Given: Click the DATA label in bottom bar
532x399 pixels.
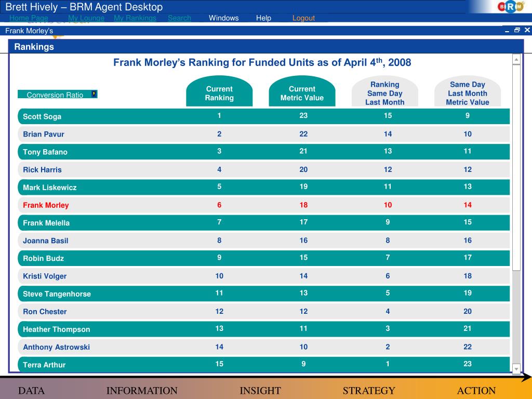Looking at the screenshot, I should click(31, 391).
